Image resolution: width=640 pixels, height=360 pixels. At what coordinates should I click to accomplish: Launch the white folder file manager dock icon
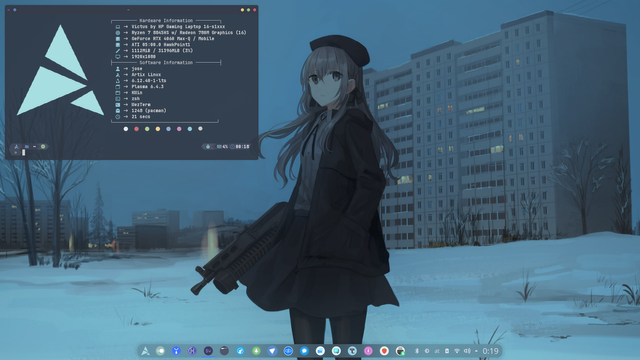[x=320, y=351]
